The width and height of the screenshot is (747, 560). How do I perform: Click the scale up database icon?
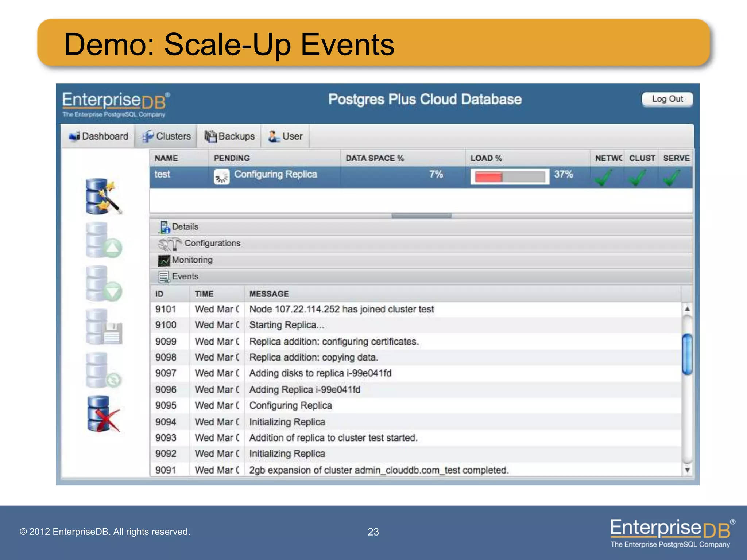[x=104, y=240]
